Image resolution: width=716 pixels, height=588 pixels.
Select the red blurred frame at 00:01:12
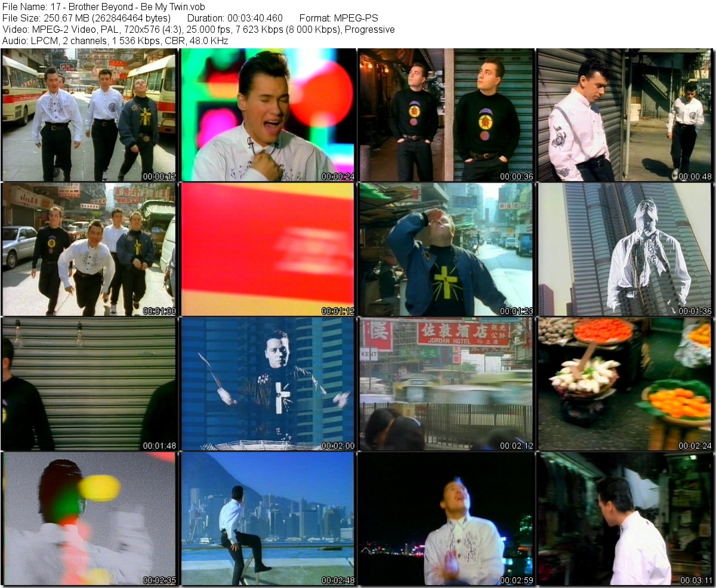pyautogui.click(x=267, y=249)
